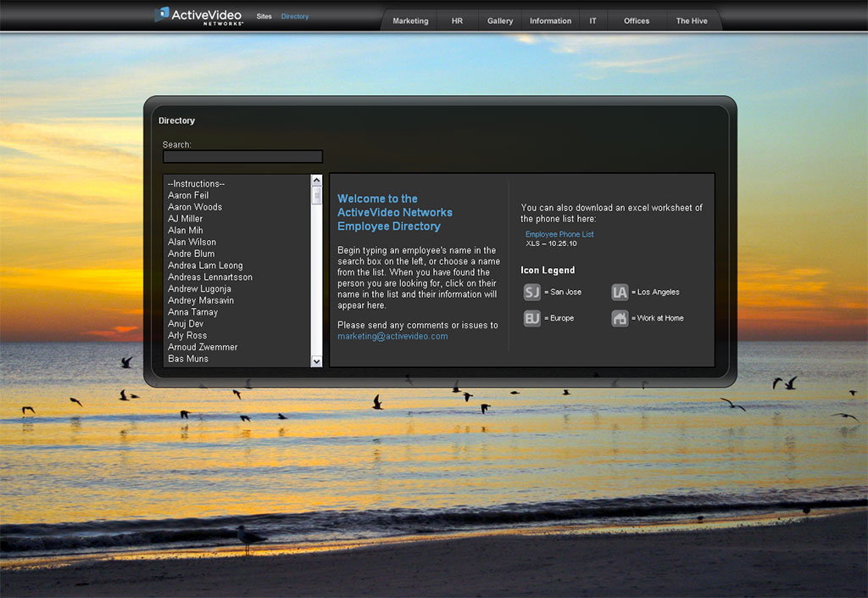Select Anuj Dev from the list

tap(236, 323)
